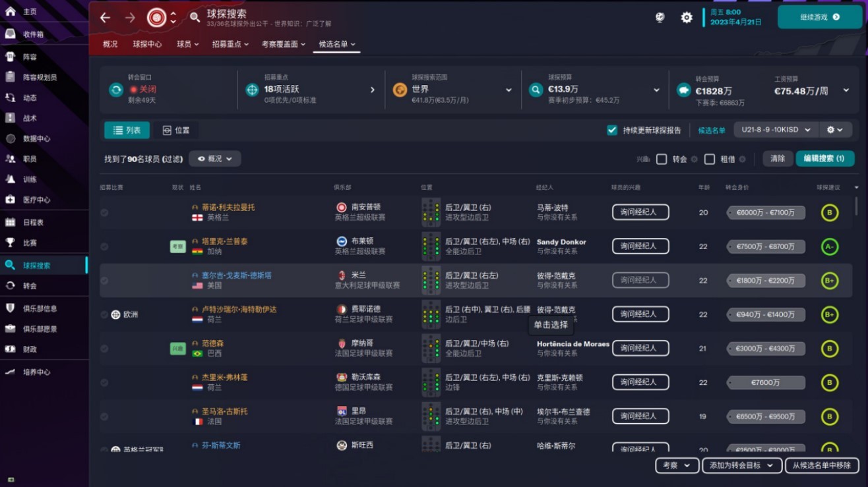Expand 招募重点 18项活跃 arrow
The height and width of the screenshot is (487, 868).
click(x=372, y=90)
